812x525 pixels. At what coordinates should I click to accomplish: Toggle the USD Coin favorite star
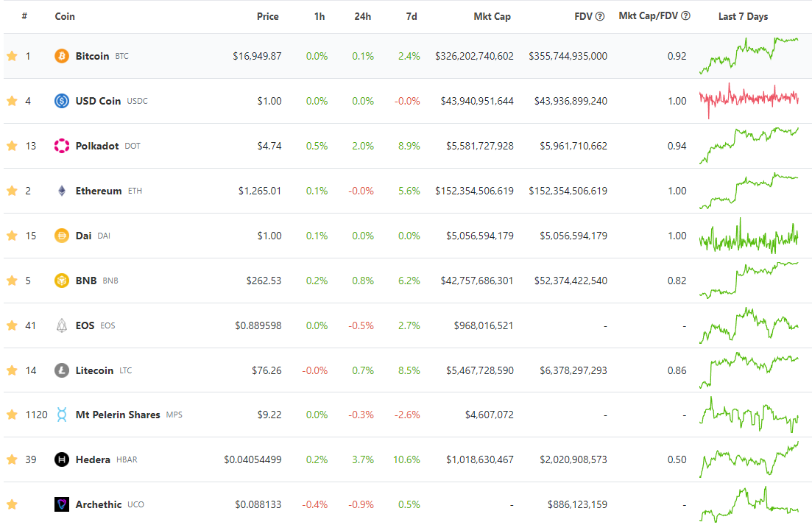pos(12,101)
